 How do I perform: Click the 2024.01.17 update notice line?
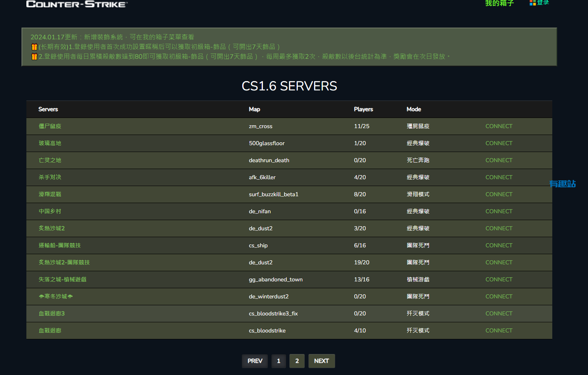[112, 37]
